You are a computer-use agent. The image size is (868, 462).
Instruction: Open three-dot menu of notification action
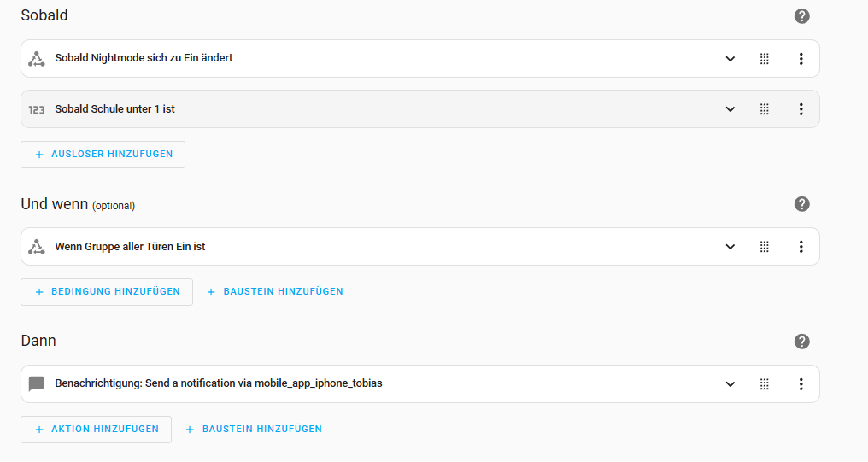[801, 384]
